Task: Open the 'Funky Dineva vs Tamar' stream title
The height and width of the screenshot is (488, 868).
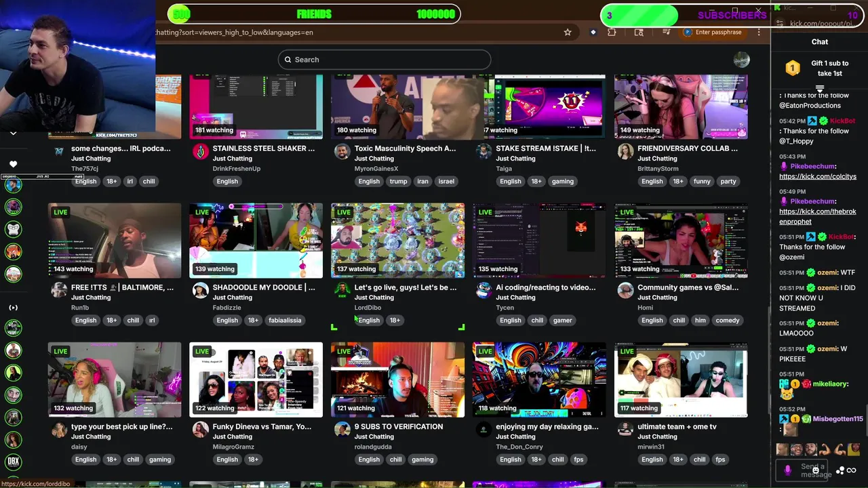Action: (x=262, y=426)
